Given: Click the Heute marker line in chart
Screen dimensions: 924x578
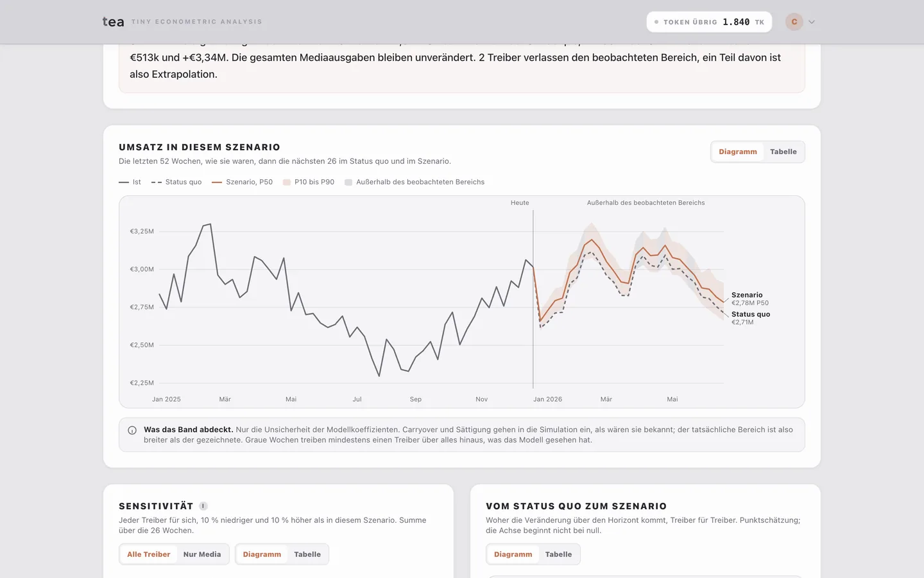Looking at the screenshot, I should (533, 299).
